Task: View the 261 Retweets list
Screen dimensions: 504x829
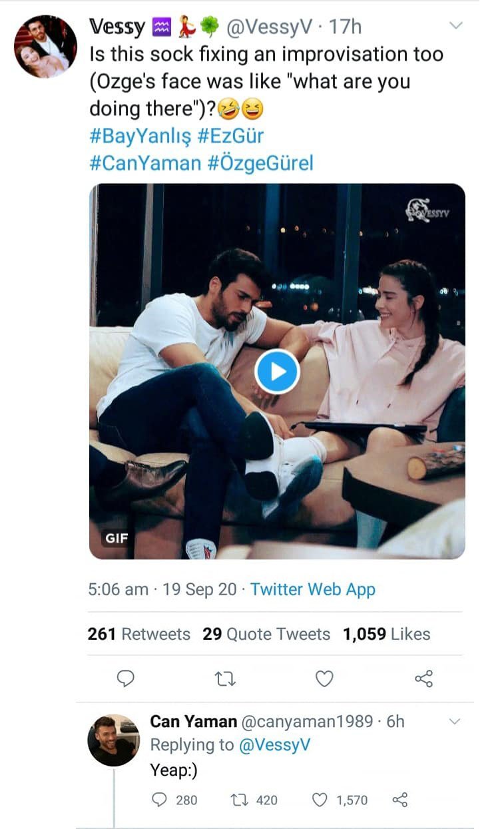Action: 138,635
